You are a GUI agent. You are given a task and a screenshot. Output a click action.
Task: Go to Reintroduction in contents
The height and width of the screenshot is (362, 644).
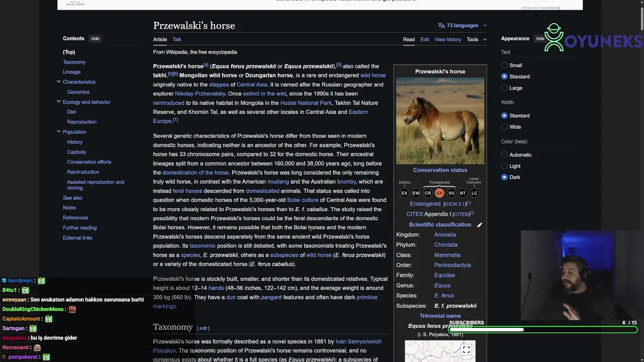coord(83,172)
